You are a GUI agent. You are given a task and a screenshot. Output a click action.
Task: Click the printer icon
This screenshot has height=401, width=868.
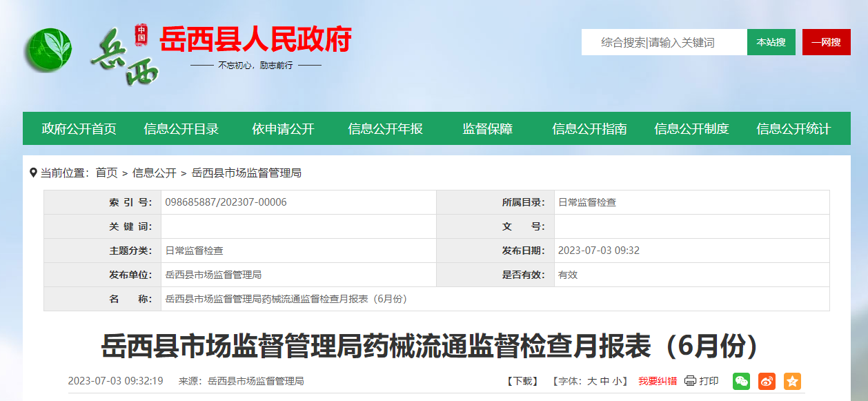pos(690,381)
